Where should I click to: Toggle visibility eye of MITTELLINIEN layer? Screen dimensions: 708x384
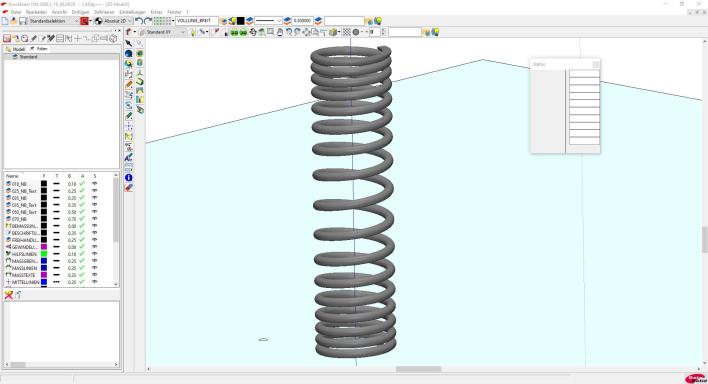click(94, 282)
